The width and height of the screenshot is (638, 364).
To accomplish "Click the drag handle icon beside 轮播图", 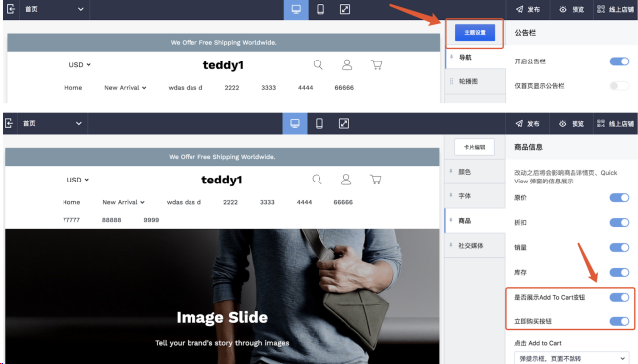I will [451, 81].
